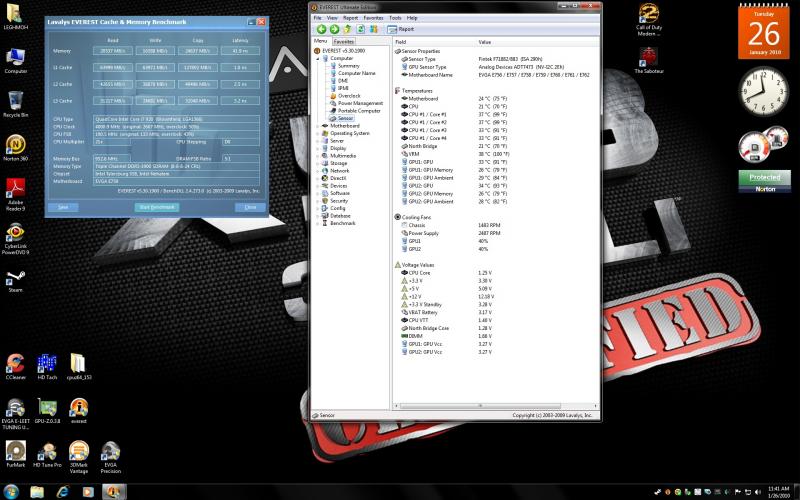The width and height of the screenshot is (800, 500).
Task: Open the EVGA E-LEET Tuning Utility shortcut
Action: [15, 414]
